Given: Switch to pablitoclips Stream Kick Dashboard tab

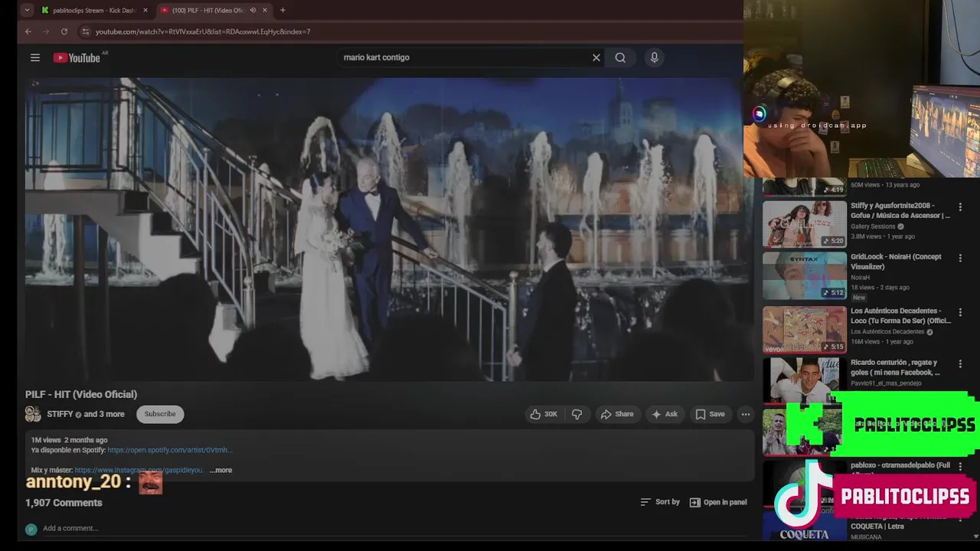Looking at the screenshot, I should click(x=95, y=10).
